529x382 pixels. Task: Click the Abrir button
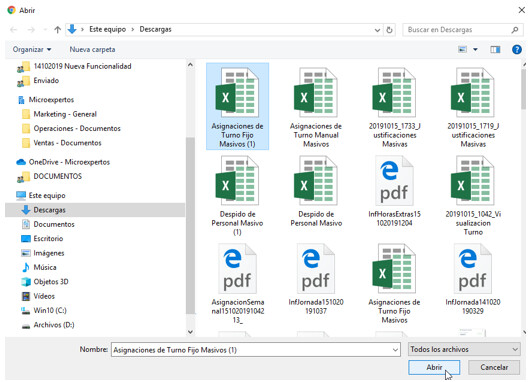[434, 367]
